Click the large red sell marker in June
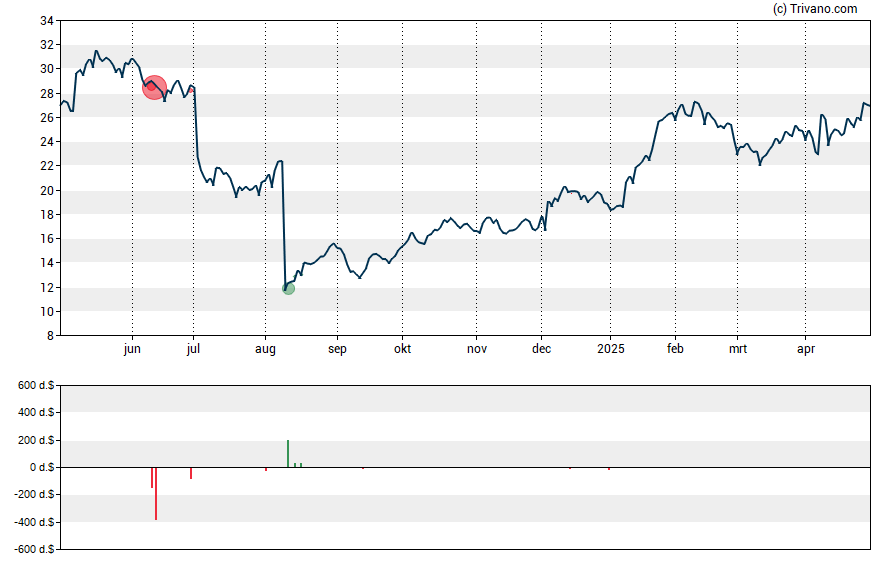The width and height of the screenshot is (888, 565). click(x=155, y=87)
